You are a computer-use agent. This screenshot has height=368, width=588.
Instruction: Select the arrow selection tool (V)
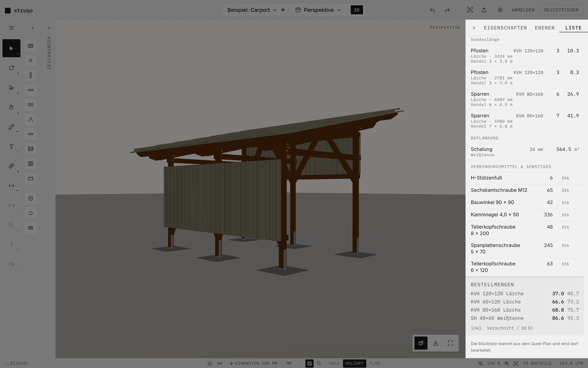pyautogui.click(x=11, y=48)
